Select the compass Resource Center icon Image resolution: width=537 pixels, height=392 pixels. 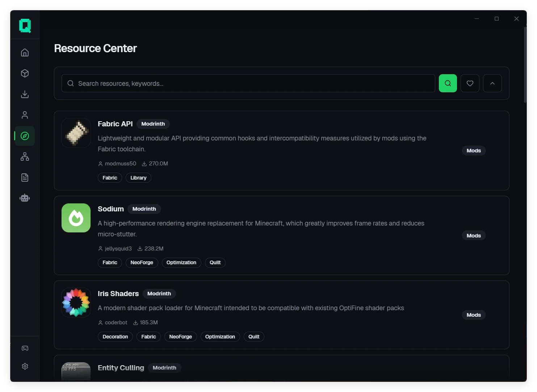(x=25, y=136)
